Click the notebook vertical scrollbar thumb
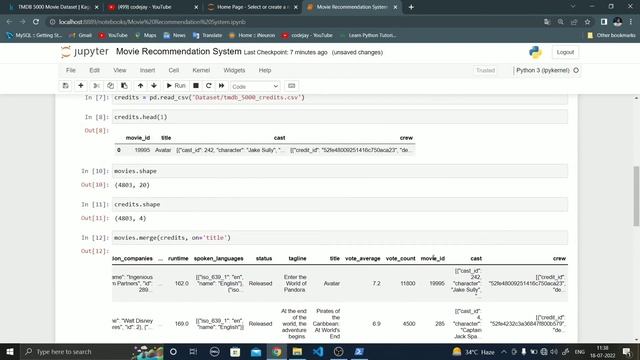Image resolution: width=640 pixels, height=360 pixels. point(636,196)
